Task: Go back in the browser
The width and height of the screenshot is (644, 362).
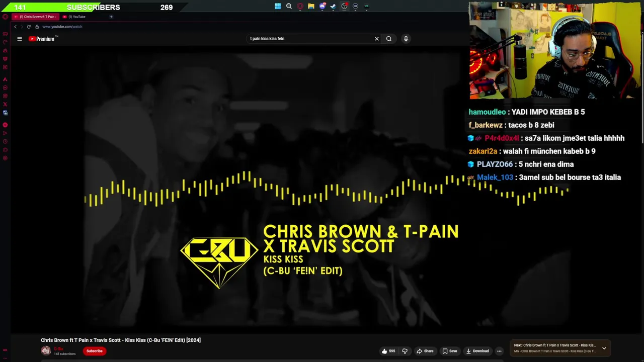Action: tap(16, 27)
